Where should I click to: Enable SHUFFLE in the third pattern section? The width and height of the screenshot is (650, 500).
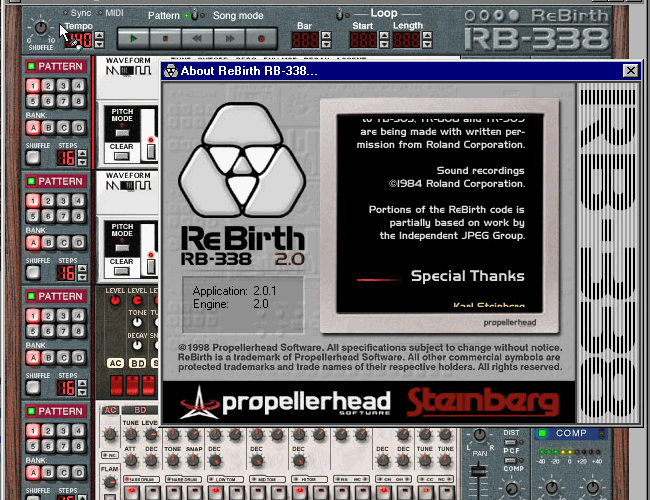[x=33, y=387]
